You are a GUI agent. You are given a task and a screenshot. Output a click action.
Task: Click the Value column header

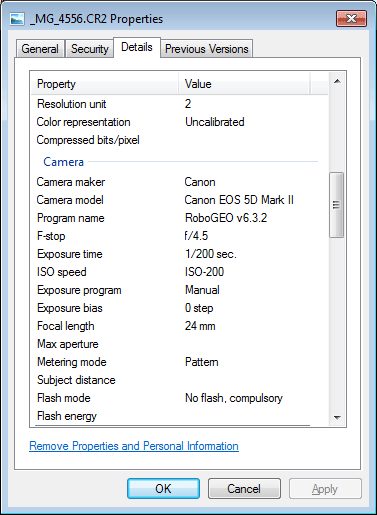click(x=244, y=84)
